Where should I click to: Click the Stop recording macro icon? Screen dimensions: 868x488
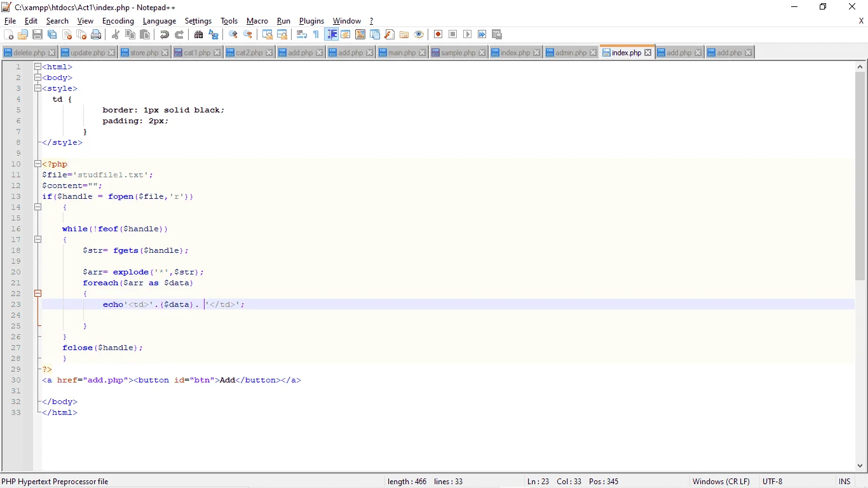pos(453,34)
